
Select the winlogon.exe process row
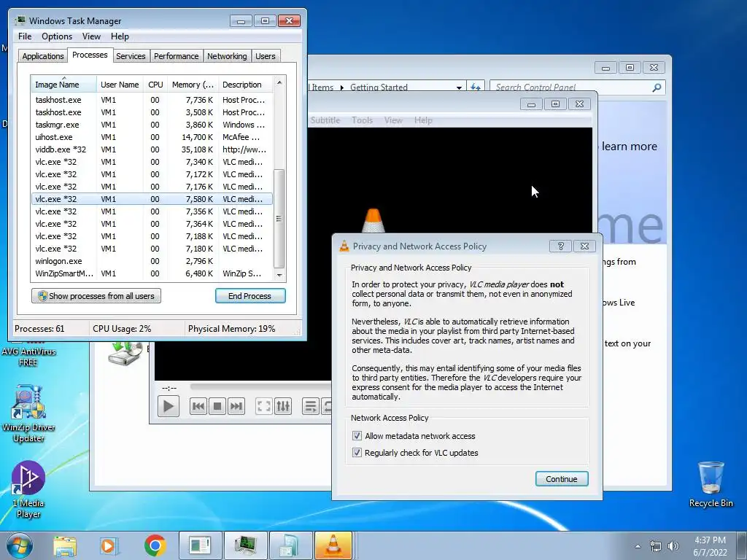(x=152, y=261)
